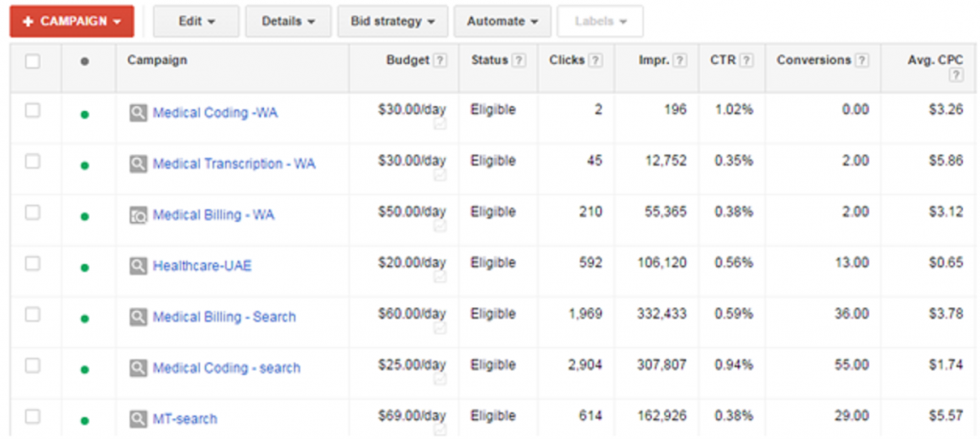Select the Healthcare-UAE row checkbox

pyautogui.click(x=33, y=264)
